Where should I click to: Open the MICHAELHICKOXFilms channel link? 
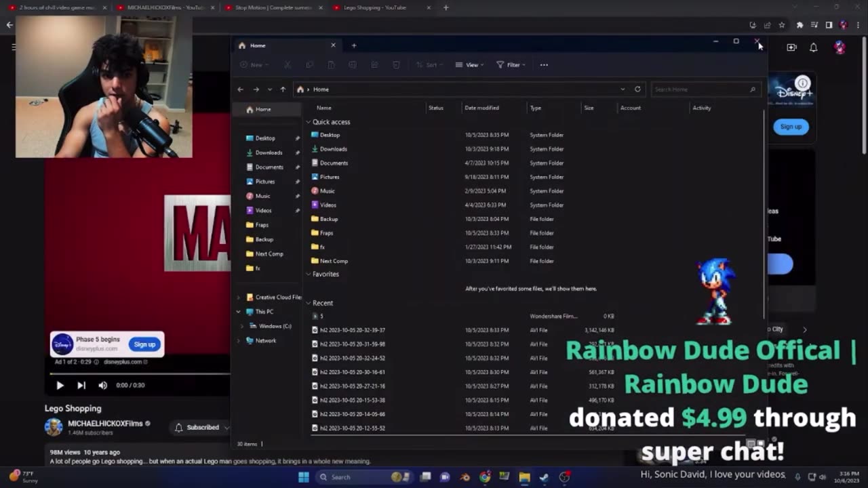(x=105, y=424)
